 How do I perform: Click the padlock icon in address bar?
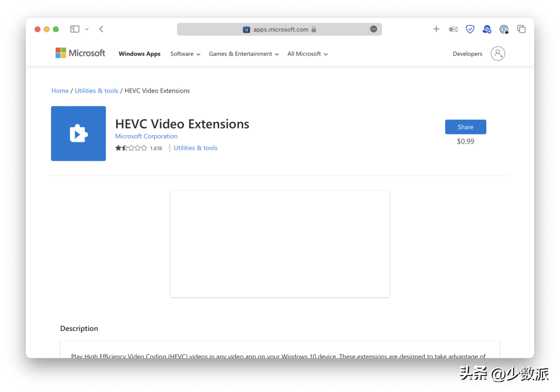(313, 29)
